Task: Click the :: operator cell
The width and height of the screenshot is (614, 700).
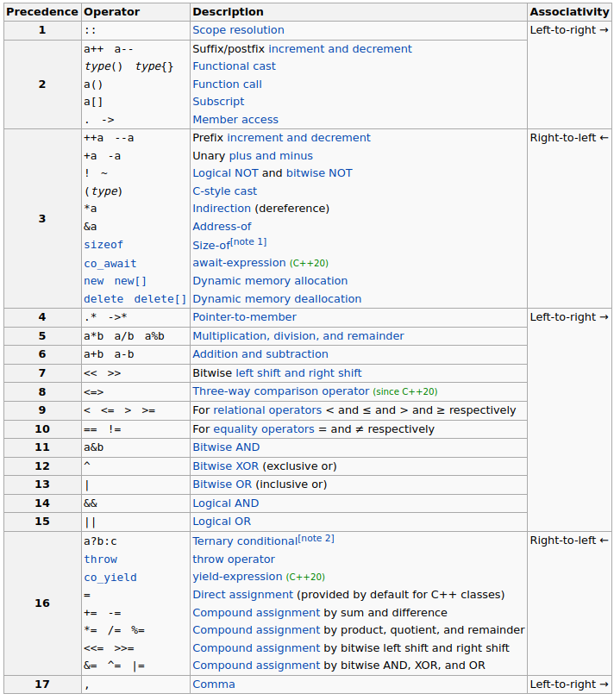Action: click(x=135, y=30)
